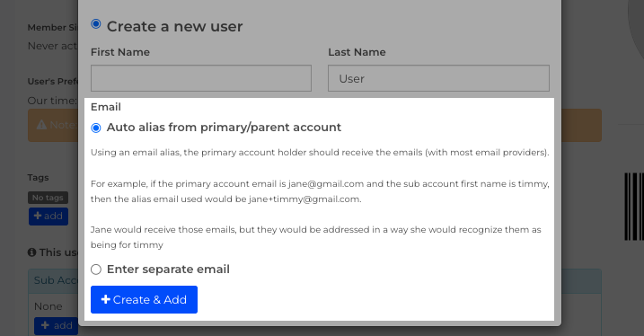Screen dimensions: 644x336
Task: Click the "No tags" badge
Action: coord(48,198)
